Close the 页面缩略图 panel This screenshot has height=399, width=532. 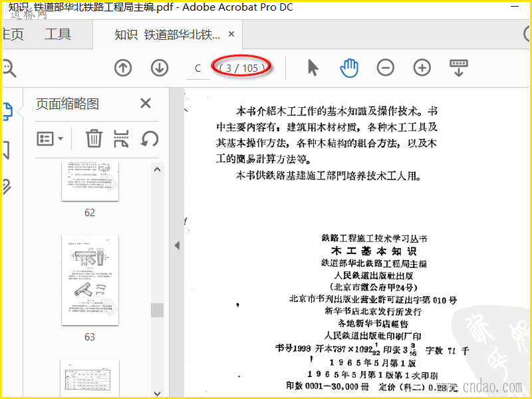[146, 103]
